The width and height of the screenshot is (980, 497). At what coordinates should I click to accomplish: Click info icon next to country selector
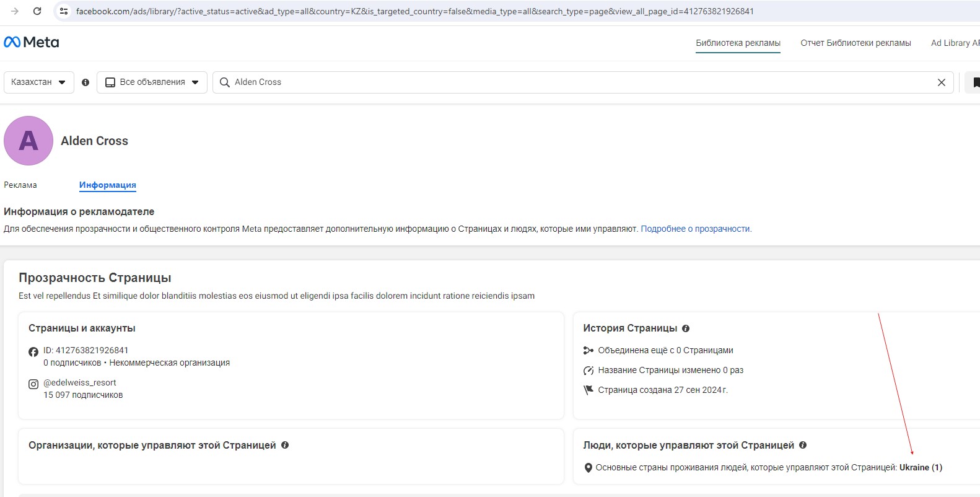(x=85, y=82)
